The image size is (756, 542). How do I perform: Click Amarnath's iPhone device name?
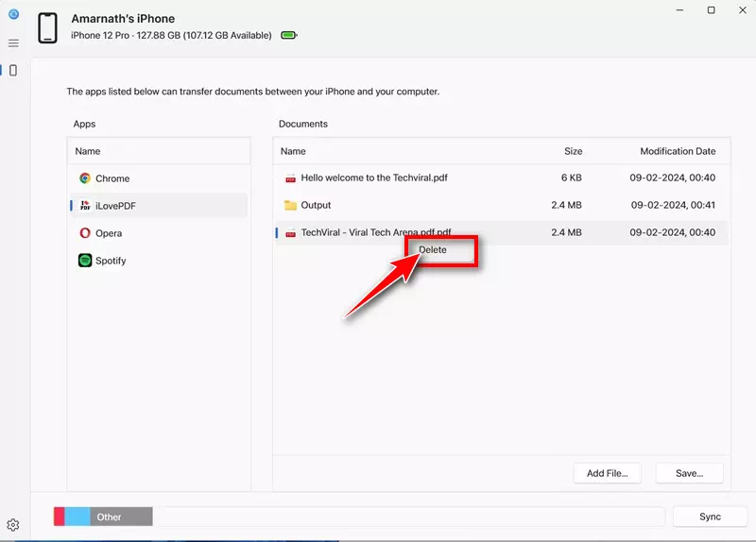(123, 19)
